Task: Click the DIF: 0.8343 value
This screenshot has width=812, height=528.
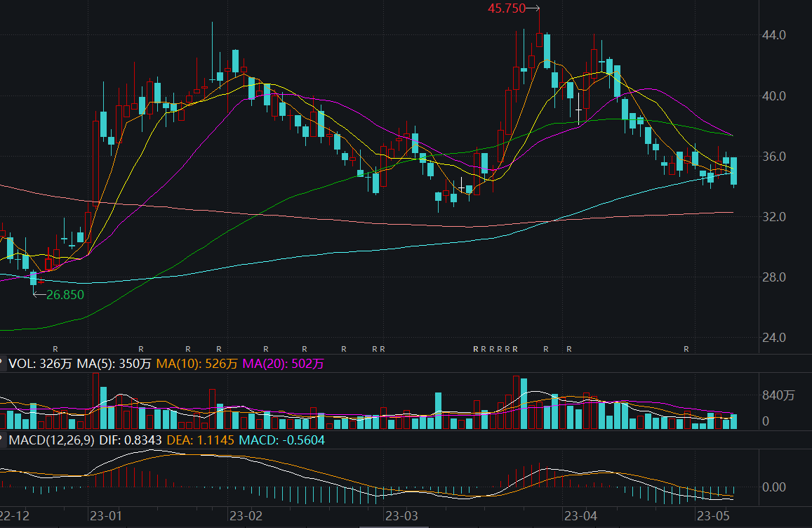Action: (131, 440)
